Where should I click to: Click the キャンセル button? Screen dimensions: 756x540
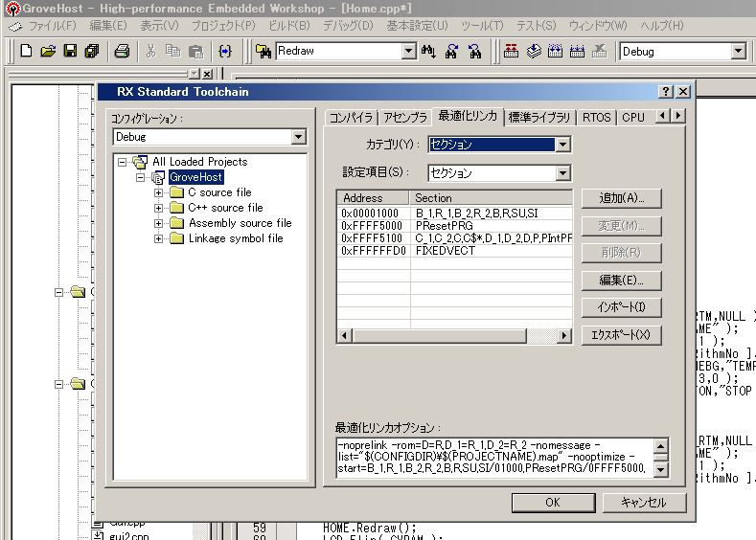tap(644, 503)
